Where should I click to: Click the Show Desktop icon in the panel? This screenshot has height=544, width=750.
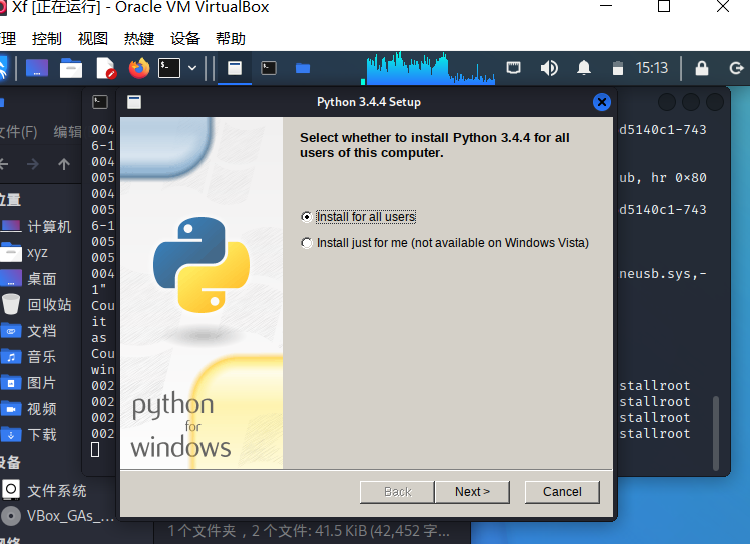[x=37, y=68]
